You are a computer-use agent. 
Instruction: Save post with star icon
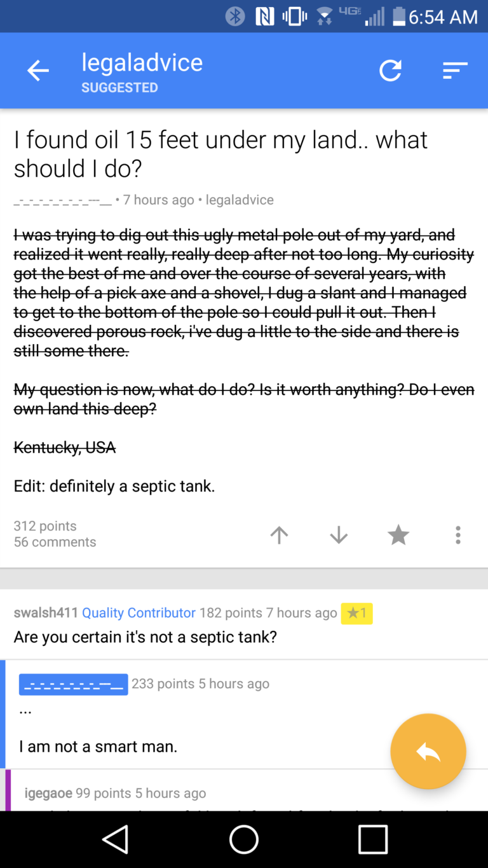[x=398, y=535]
